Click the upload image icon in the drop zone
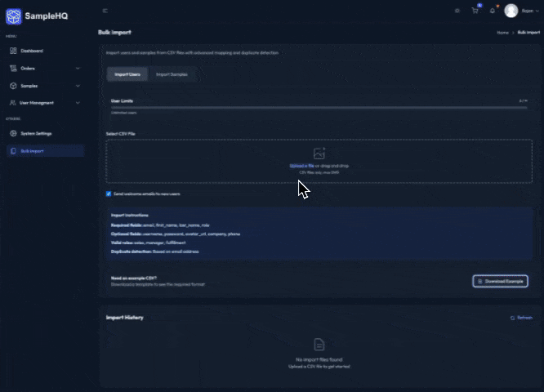Image resolution: width=544 pixels, height=392 pixels. coord(319,154)
